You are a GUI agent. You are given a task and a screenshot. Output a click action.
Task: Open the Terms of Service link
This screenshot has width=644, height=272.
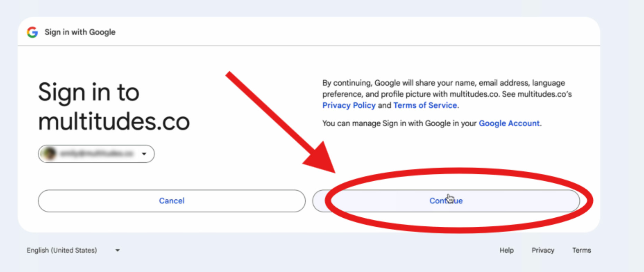[425, 105]
